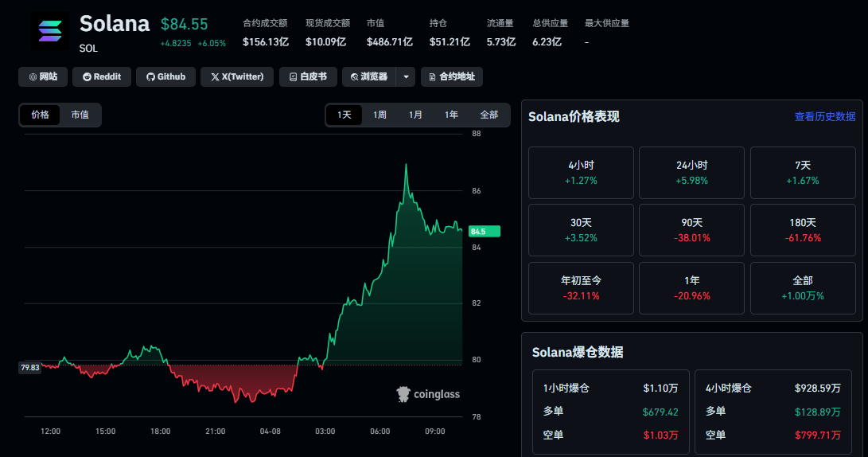Select the 1周 time range
This screenshot has width=868, height=457.
[380, 115]
